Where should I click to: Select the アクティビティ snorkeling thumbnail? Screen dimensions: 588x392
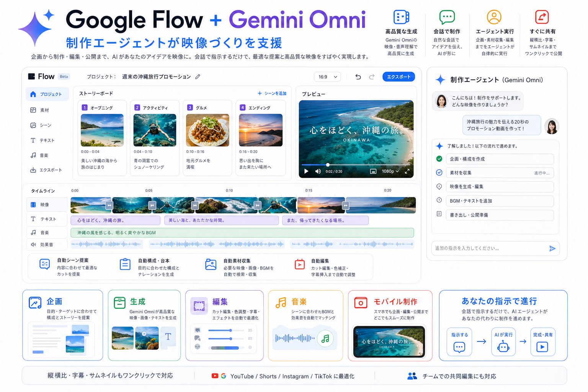[155, 130]
